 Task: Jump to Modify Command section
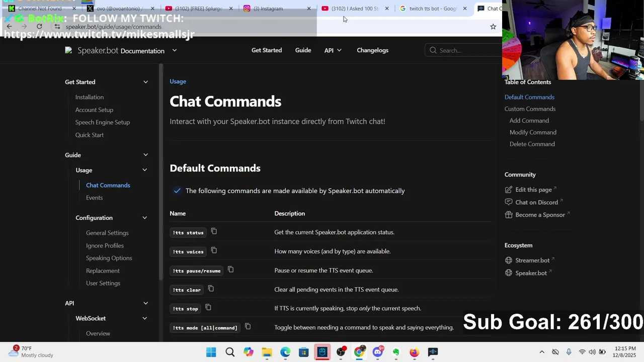(x=533, y=132)
